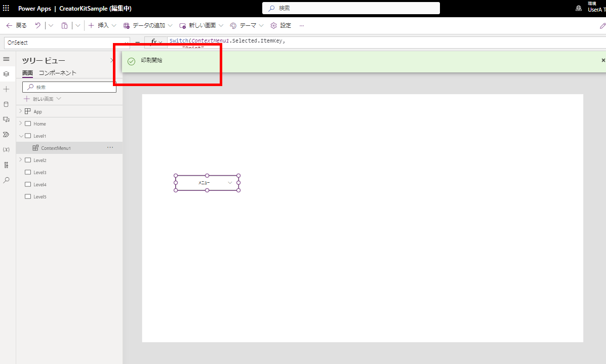The image size is (606, 364).
Task: Open the Media pane
Action: [x=7, y=119]
